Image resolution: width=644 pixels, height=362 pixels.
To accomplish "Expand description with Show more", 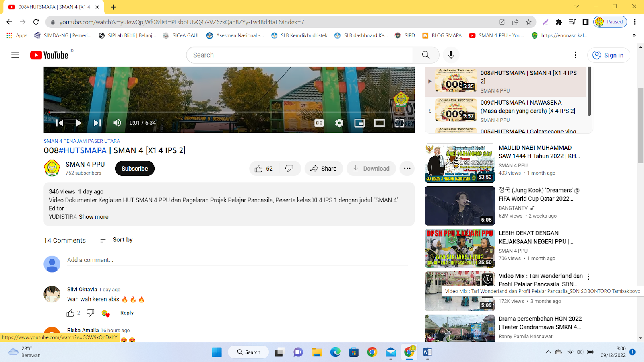I will tap(93, 217).
